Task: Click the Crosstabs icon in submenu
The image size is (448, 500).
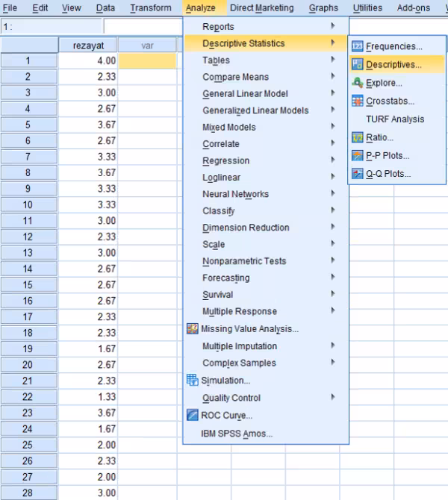Action: 358,101
